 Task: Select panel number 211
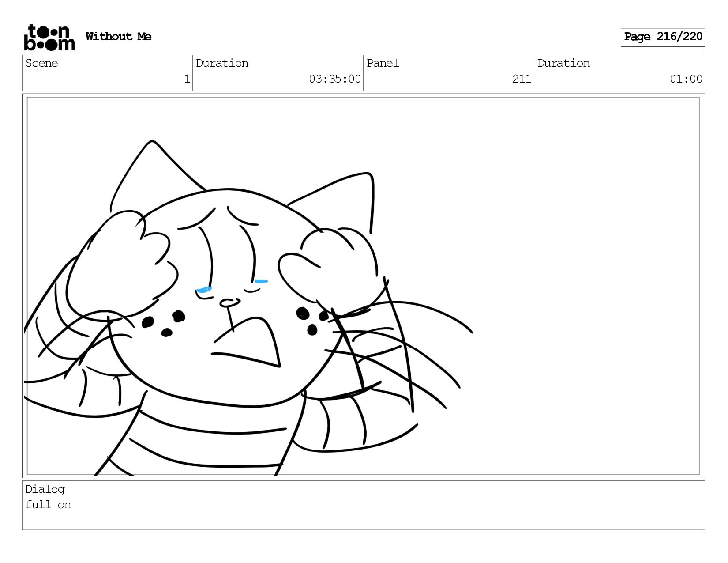click(522, 79)
